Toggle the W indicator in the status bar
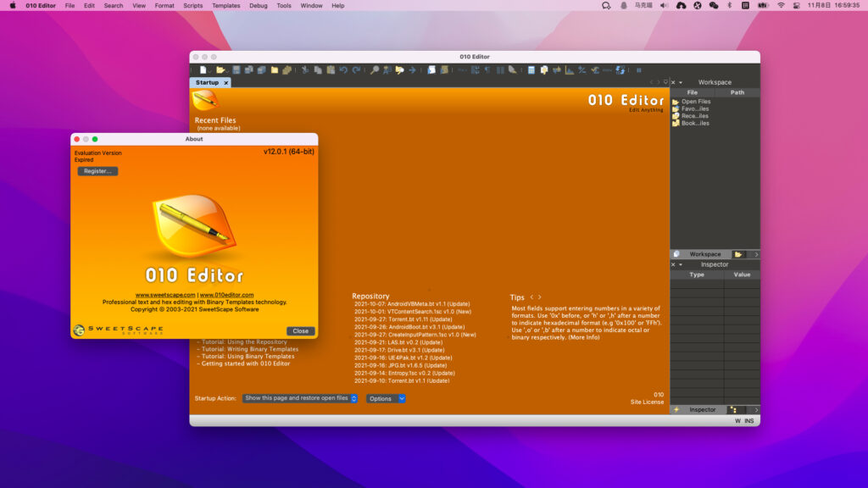Image resolution: width=868 pixels, height=488 pixels. point(737,419)
